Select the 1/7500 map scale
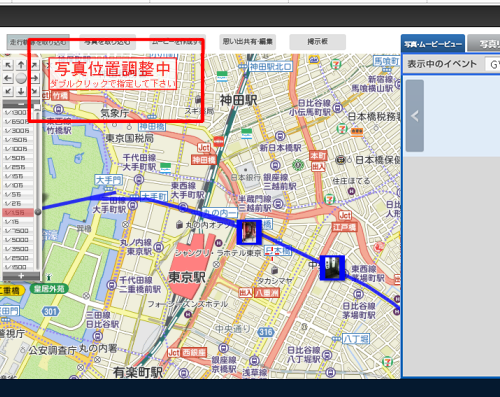This screenshot has height=397, width=500. (18, 231)
